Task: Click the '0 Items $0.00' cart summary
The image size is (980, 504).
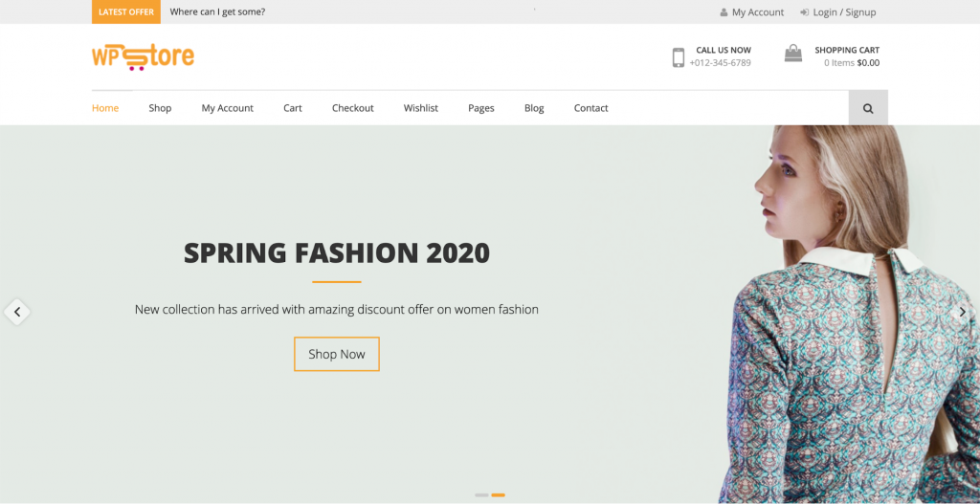Action: (851, 62)
